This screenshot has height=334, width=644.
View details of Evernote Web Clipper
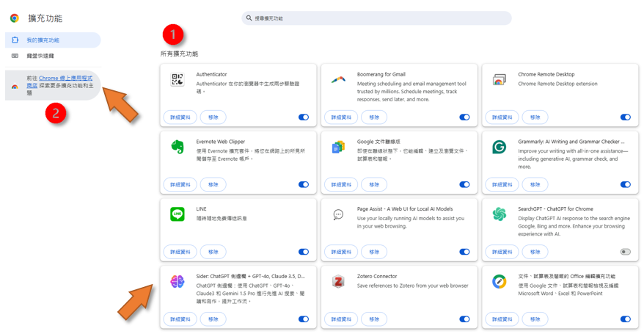180,184
